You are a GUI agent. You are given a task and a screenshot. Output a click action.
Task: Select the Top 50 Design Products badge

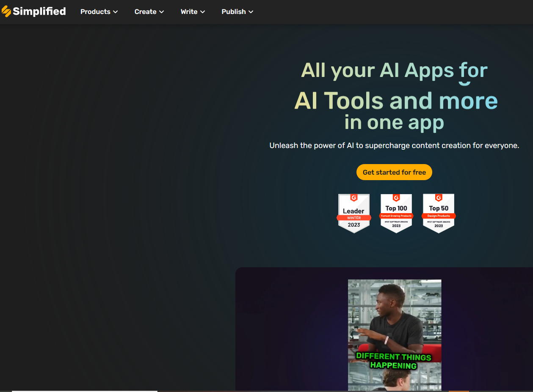439,214
